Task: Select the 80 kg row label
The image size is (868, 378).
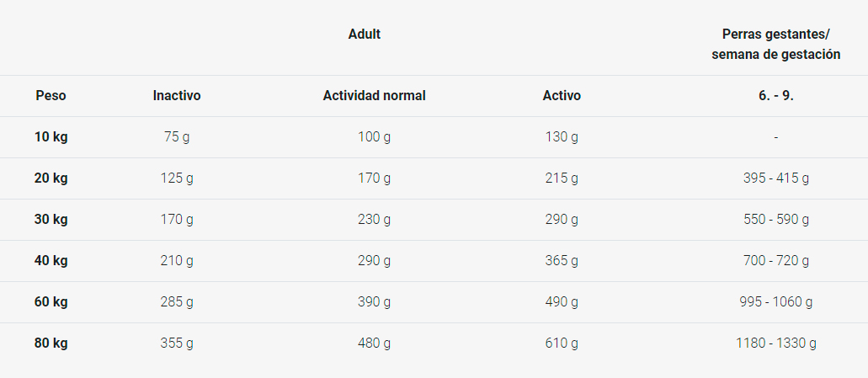Action: pos(51,343)
